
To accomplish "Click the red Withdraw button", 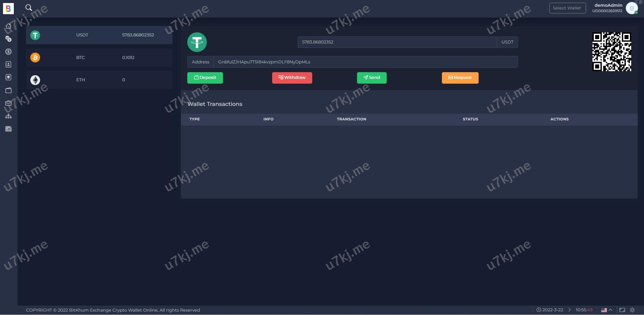I will [x=292, y=78].
